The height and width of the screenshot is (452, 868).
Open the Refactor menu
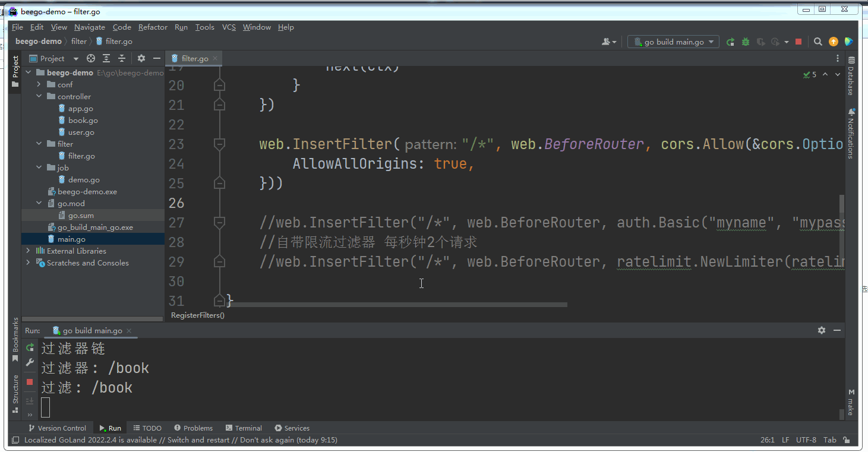pos(153,27)
